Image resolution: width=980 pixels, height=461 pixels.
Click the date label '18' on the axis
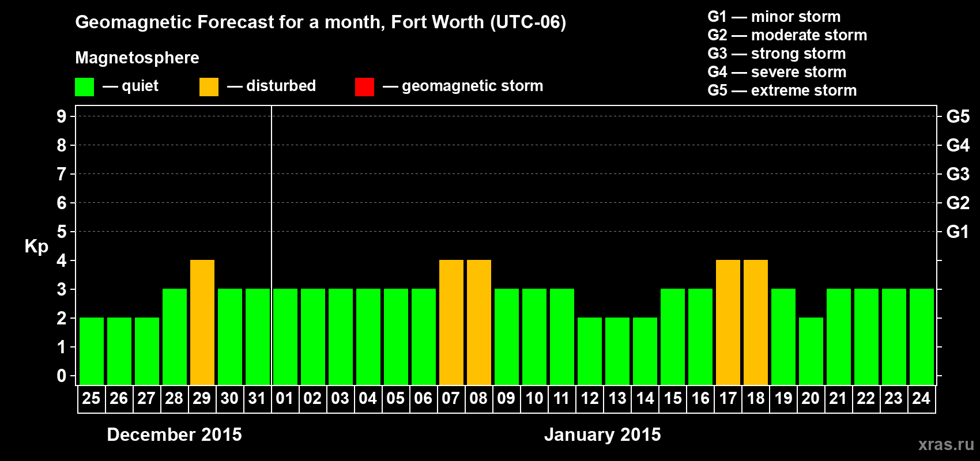(755, 398)
